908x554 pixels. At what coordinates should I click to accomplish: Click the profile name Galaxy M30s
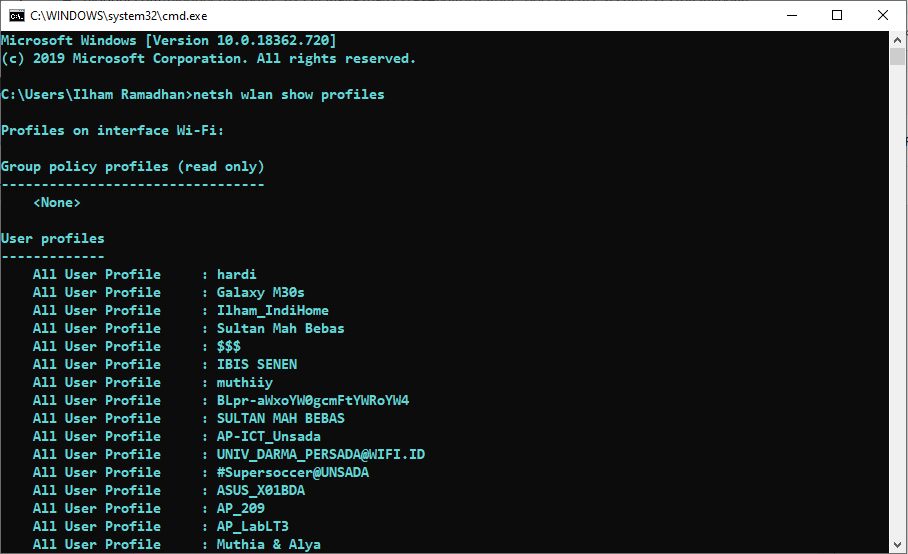[x=261, y=292]
